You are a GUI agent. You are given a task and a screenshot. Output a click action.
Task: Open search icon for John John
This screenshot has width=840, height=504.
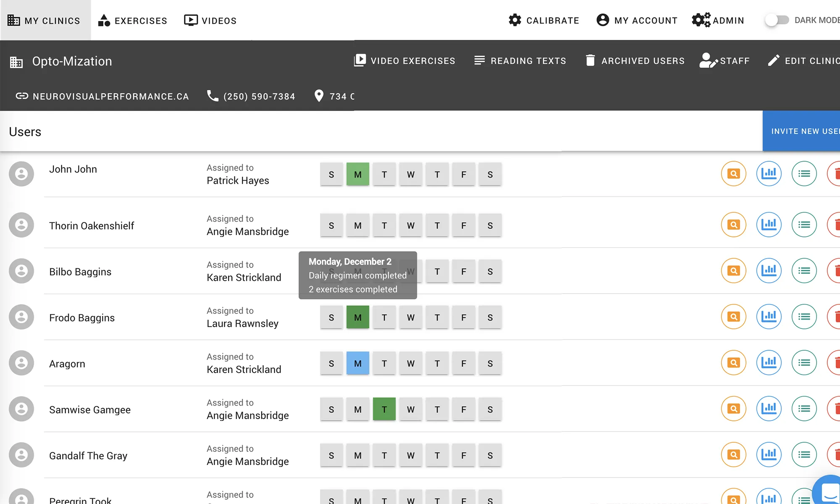(x=733, y=173)
